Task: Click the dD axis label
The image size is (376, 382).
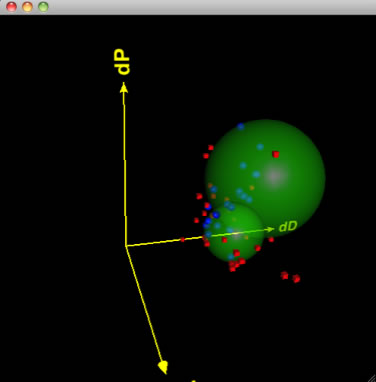Action: click(288, 227)
